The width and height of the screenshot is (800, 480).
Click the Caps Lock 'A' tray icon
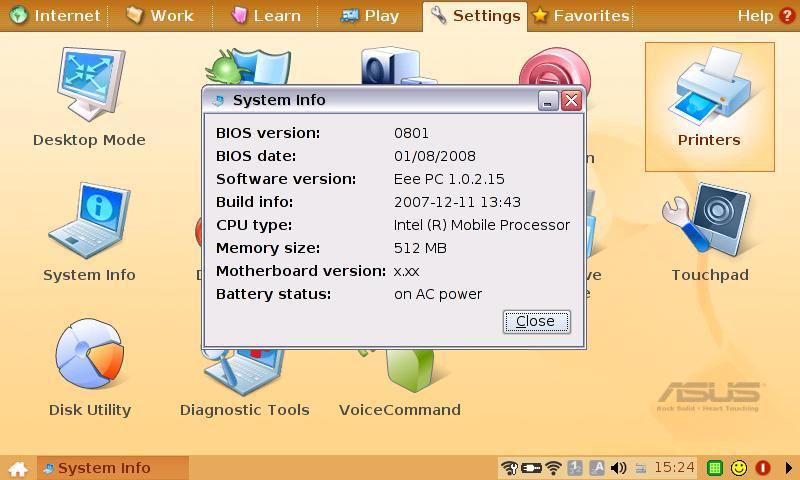(x=596, y=467)
